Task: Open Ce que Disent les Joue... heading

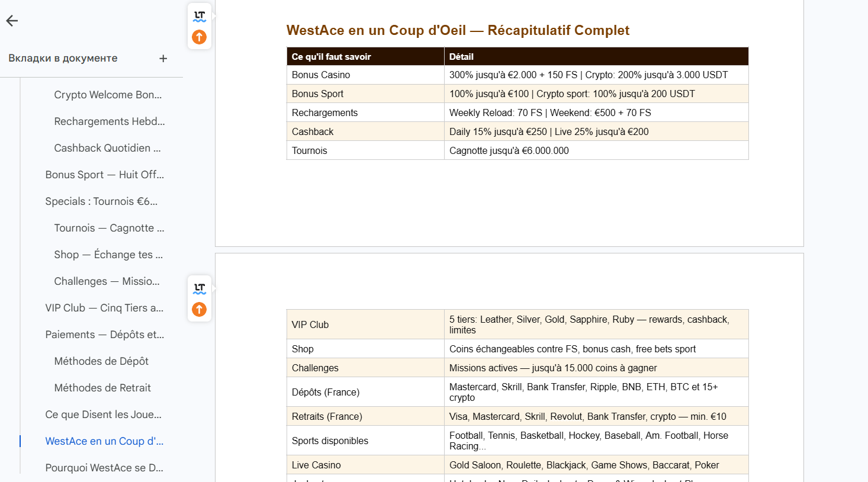Action: tap(103, 414)
